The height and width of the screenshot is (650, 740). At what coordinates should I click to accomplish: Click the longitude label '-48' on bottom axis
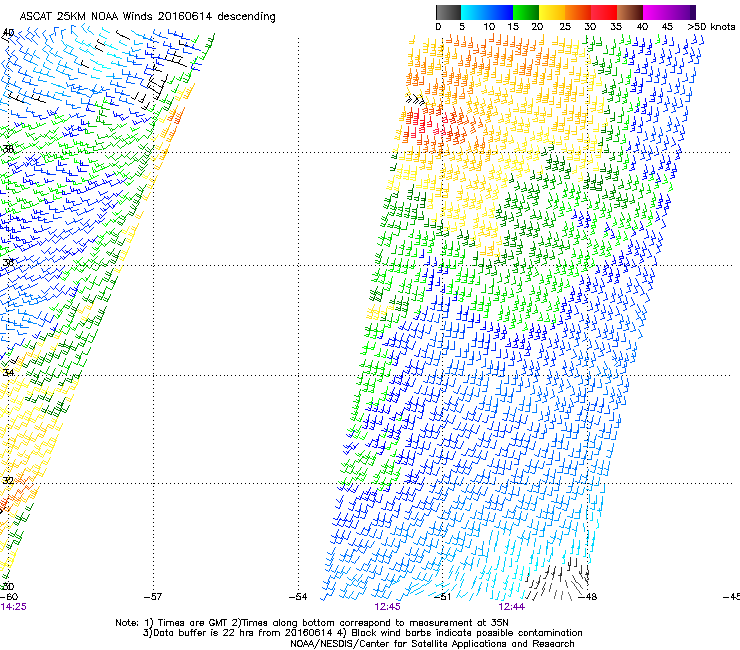(588, 597)
